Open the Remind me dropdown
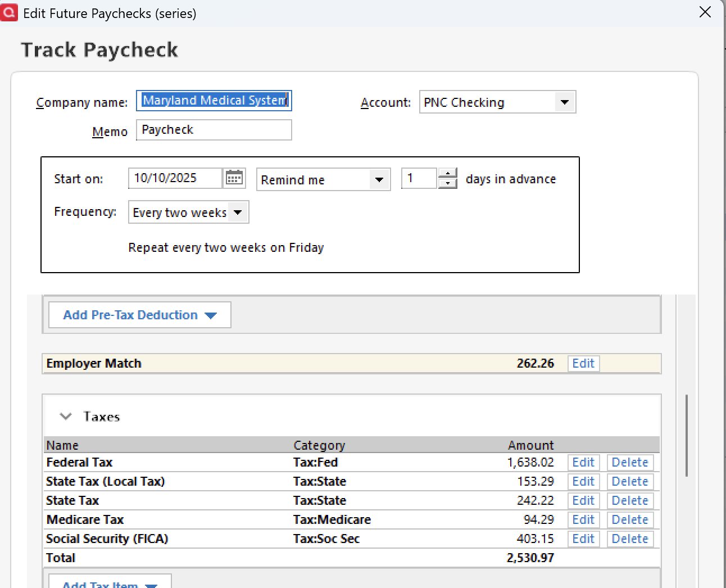 379,180
